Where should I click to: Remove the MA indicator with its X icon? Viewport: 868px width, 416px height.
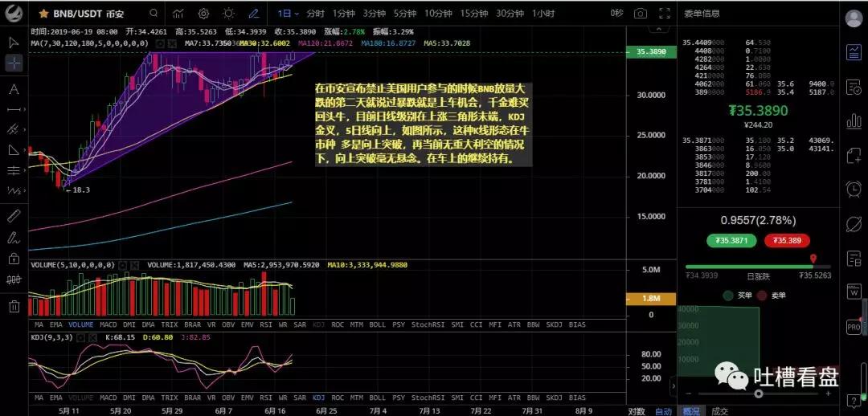(171, 43)
